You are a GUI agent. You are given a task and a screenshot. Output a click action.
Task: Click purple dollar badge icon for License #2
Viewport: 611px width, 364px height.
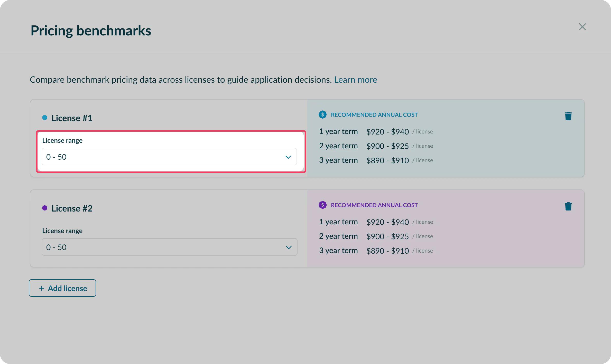point(322,205)
